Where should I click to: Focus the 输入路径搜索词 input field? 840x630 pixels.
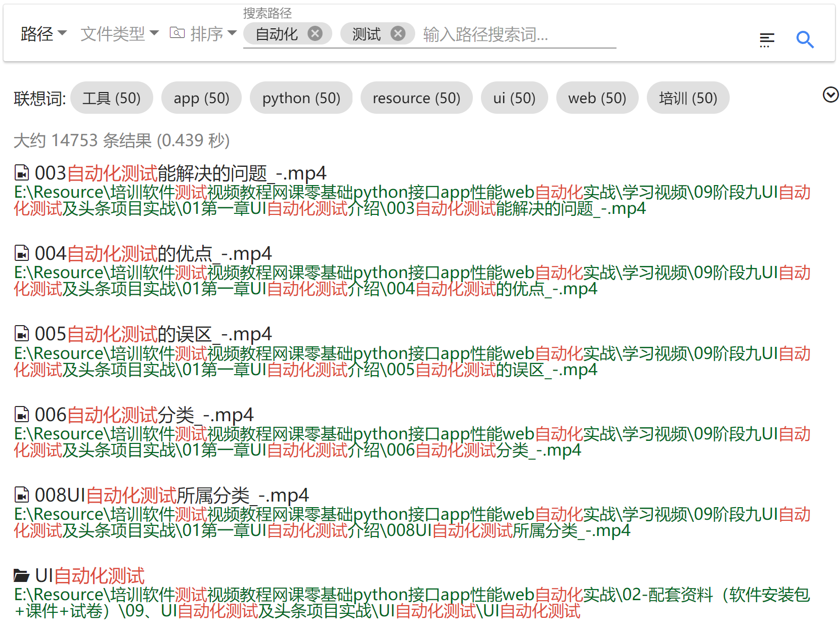516,34
